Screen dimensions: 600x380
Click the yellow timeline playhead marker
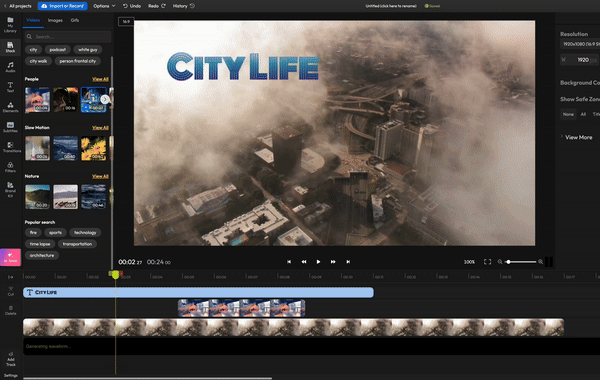coord(116,274)
